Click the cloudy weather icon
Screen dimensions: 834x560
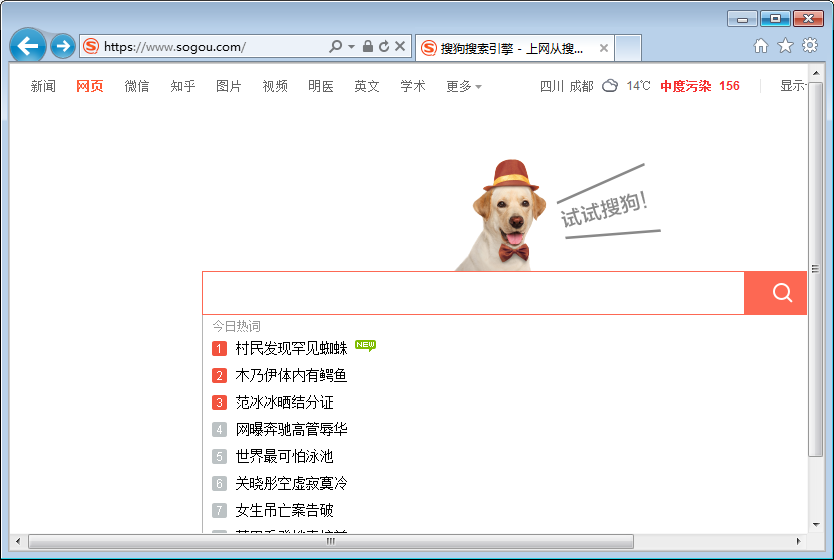610,86
